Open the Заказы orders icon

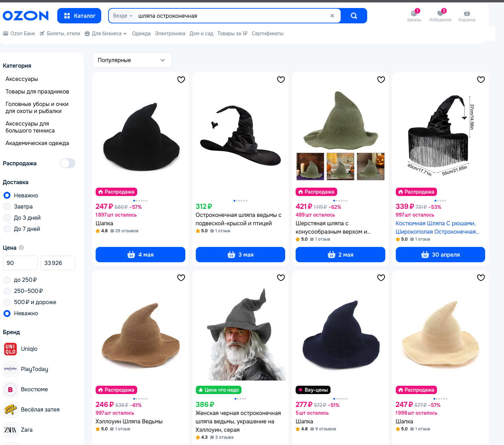pos(414,16)
